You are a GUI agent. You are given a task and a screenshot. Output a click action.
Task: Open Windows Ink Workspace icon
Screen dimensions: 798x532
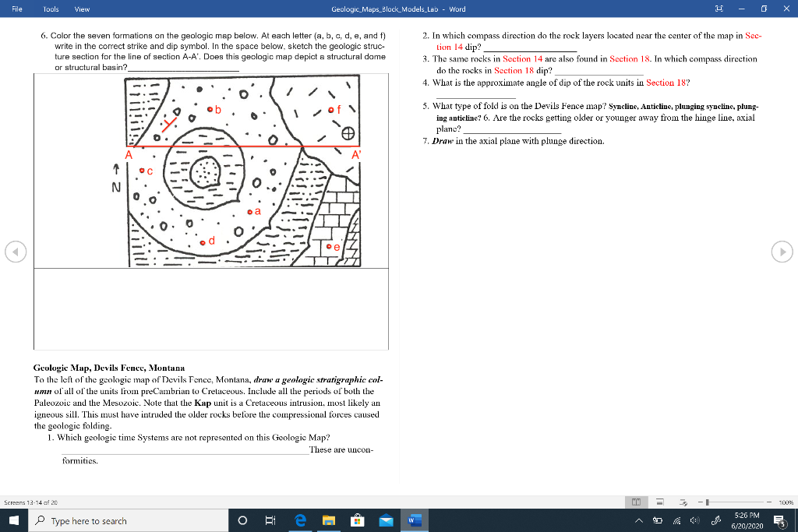[716, 520]
